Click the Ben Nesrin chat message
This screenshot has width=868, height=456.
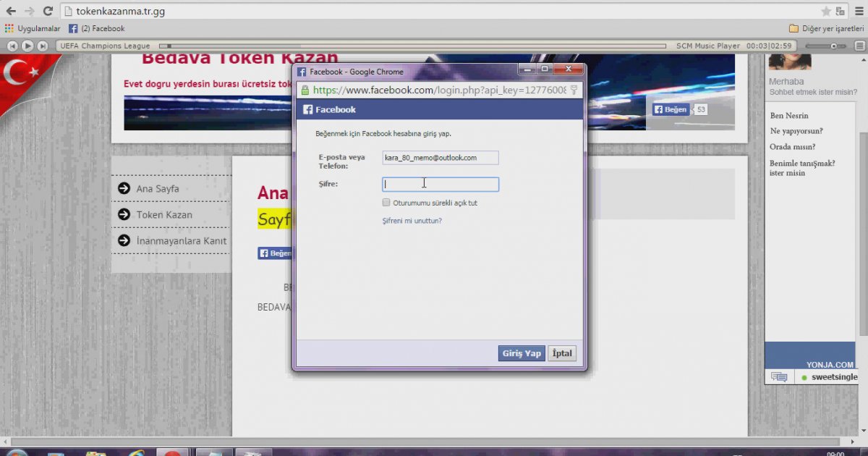pyautogui.click(x=789, y=116)
